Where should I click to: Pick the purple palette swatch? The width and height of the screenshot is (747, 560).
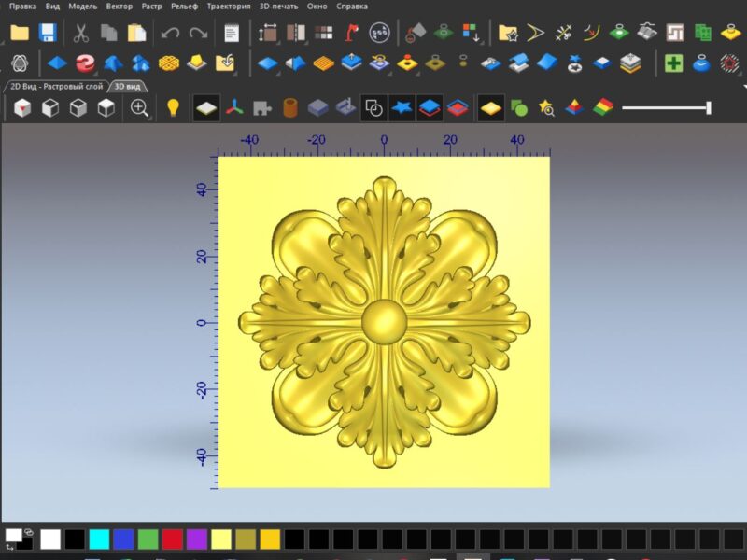pyautogui.click(x=197, y=539)
